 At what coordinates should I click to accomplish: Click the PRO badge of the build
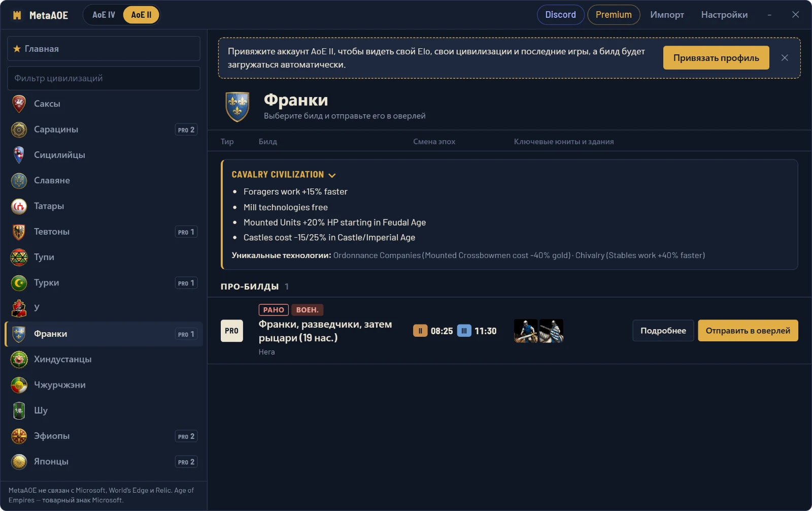[231, 331]
